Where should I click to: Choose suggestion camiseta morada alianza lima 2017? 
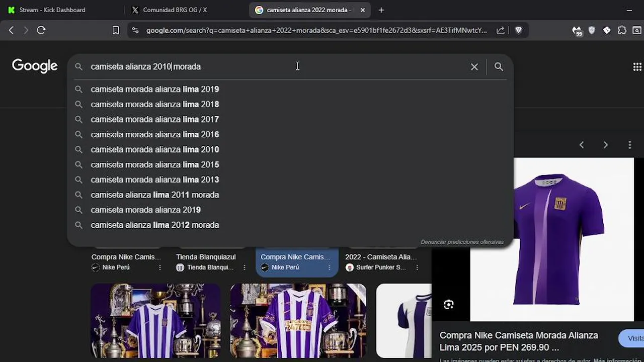pos(290,119)
